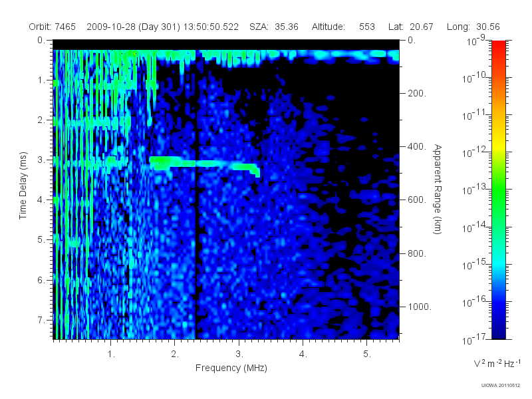Screen dimensions: 532x399
Task: Click the 'SZA: 35.36' header value
Action: pos(274,27)
